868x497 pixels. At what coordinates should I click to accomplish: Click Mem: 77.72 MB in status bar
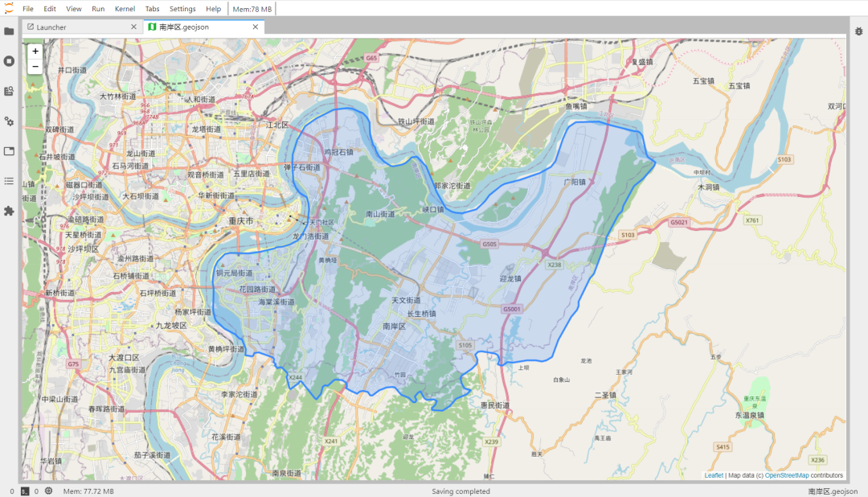coord(88,491)
